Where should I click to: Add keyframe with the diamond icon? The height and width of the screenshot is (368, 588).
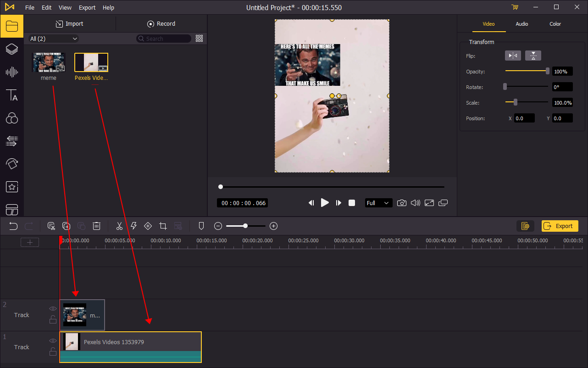pos(148,226)
